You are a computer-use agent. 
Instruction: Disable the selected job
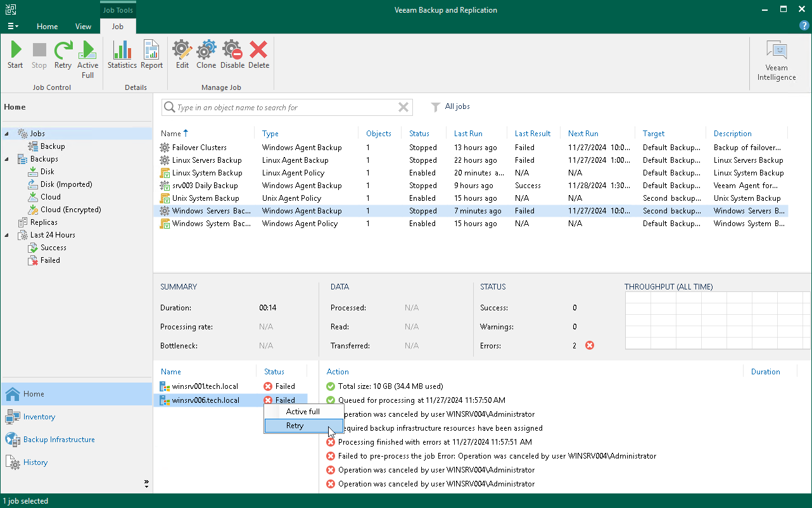(x=232, y=55)
